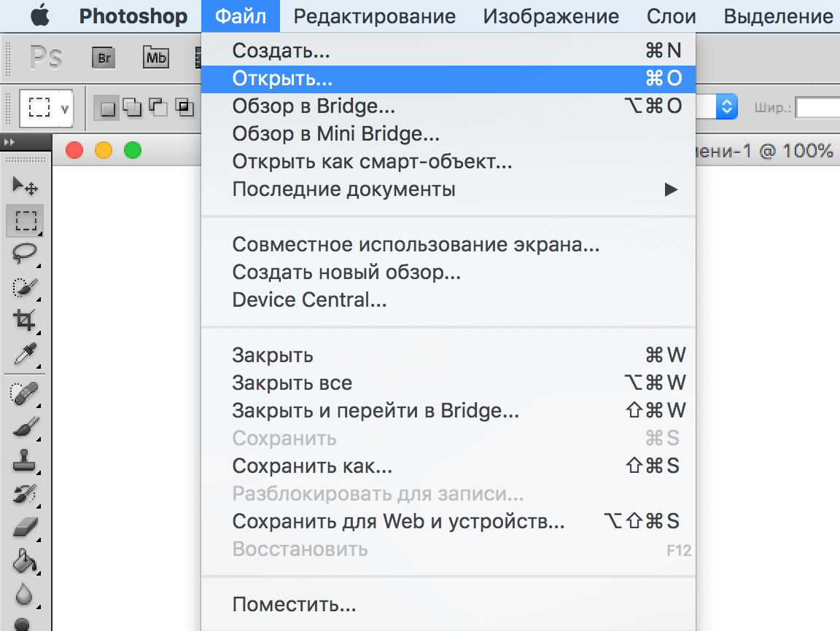Open the Слои menu
Image resolution: width=840 pixels, height=631 pixels.
[670, 16]
